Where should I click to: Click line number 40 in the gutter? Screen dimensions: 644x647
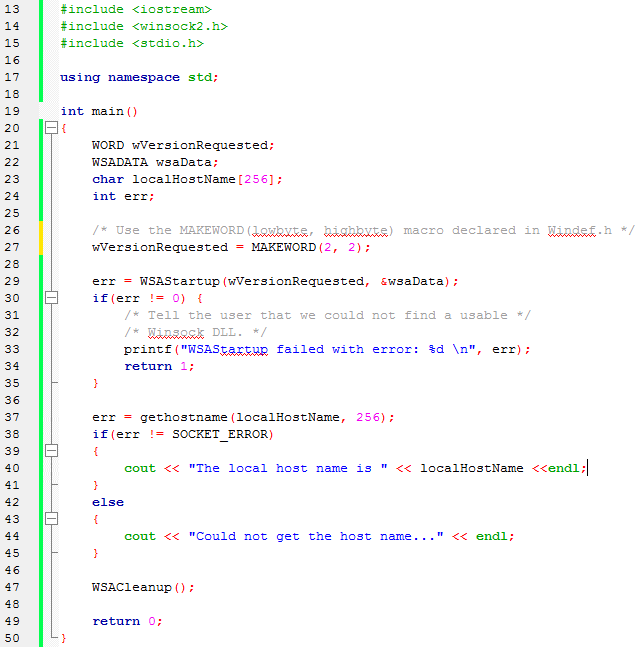[x=12, y=468]
